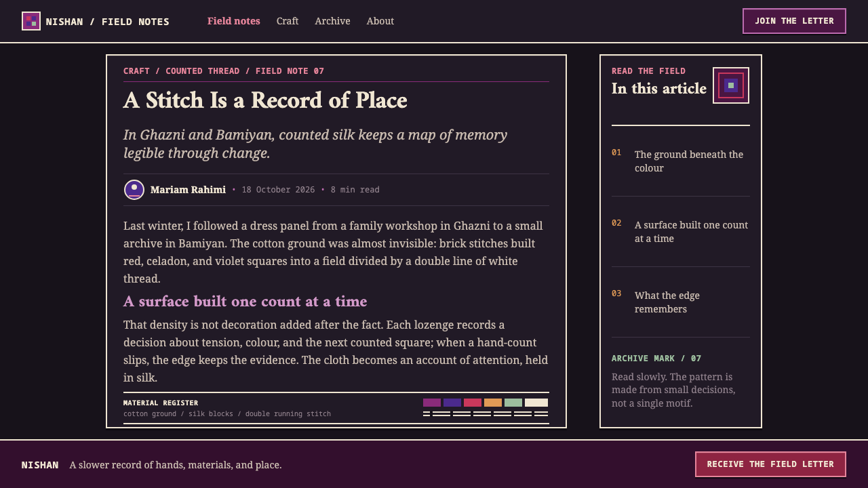Click the Receive the Field Letter button
This screenshot has height=488, width=868.
click(x=770, y=464)
